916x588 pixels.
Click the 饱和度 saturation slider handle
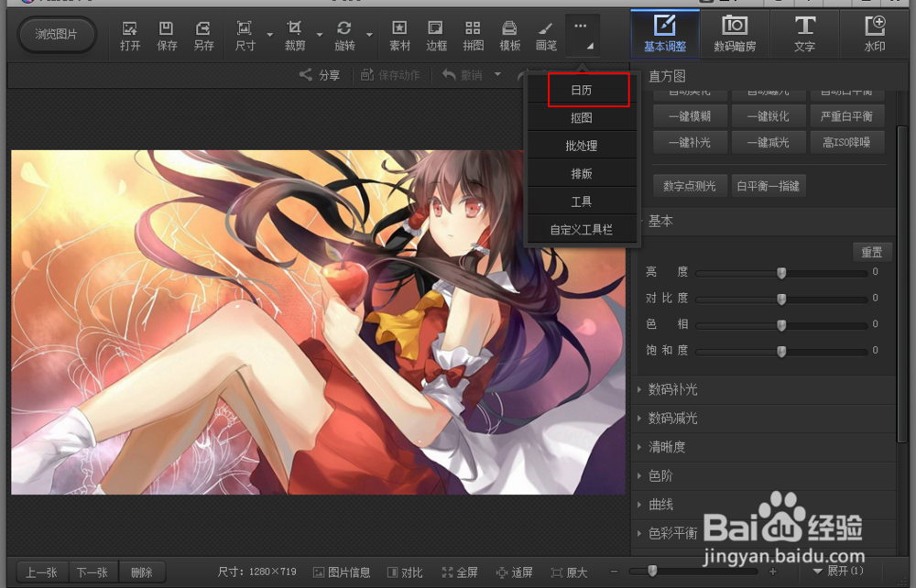[781, 351]
